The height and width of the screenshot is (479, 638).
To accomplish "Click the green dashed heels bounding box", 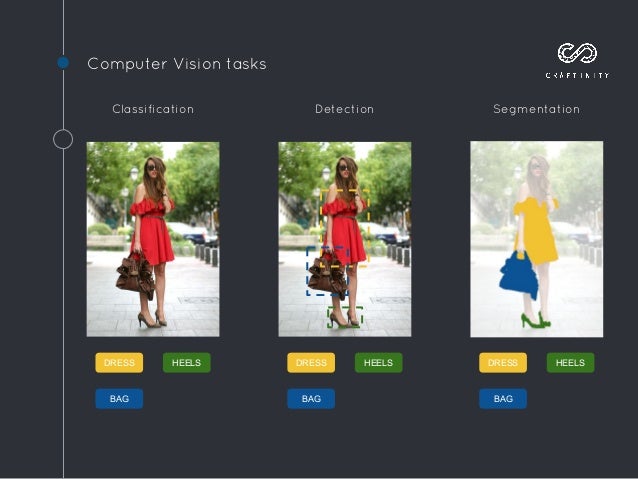I will (x=345, y=317).
